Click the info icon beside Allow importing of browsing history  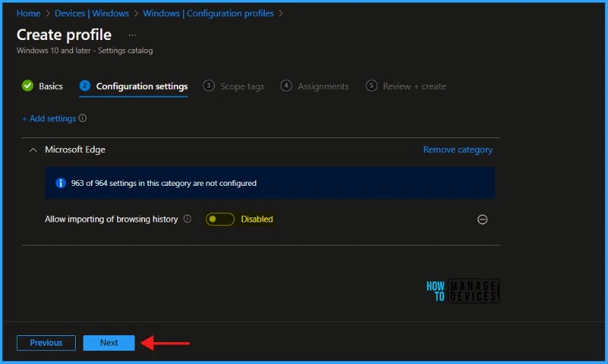[187, 219]
